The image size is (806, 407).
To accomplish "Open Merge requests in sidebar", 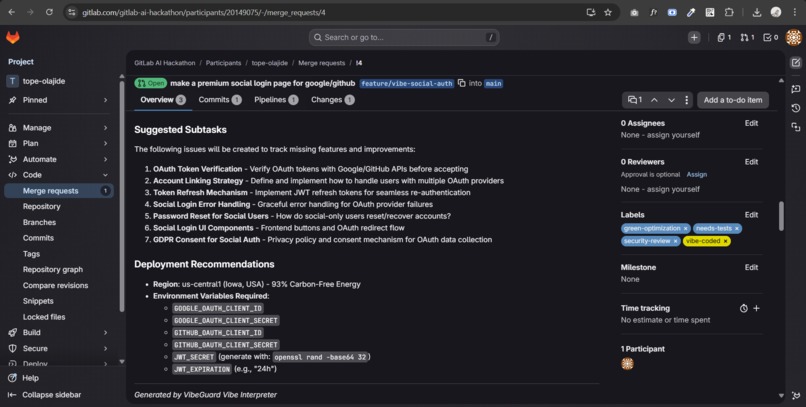I will [x=59, y=191].
